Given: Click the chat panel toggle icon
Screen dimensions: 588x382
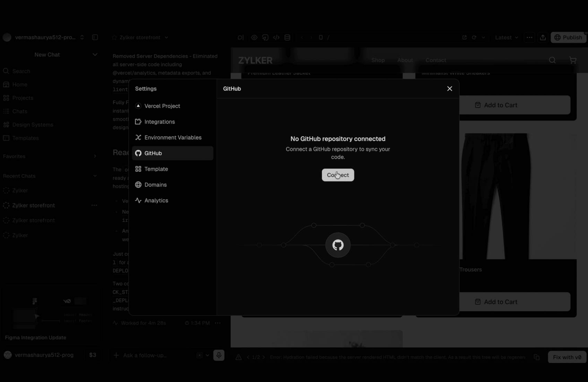Looking at the screenshot, I should [x=241, y=37].
